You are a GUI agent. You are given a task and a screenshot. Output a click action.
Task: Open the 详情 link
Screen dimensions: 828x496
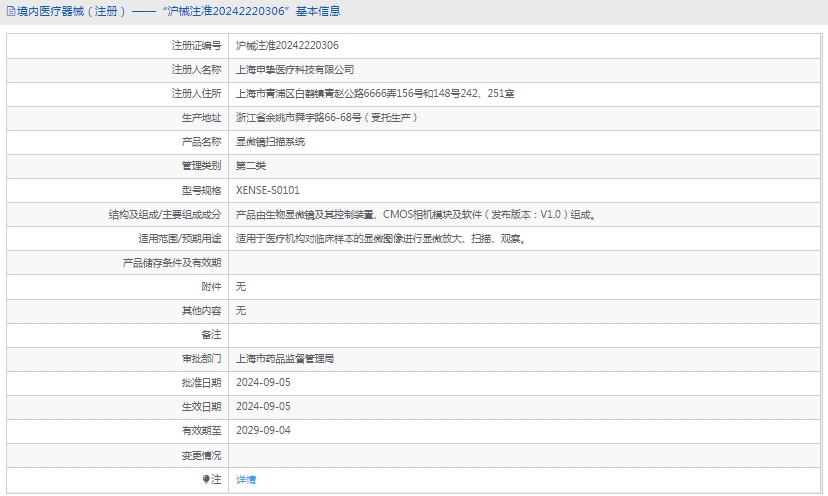(245, 480)
